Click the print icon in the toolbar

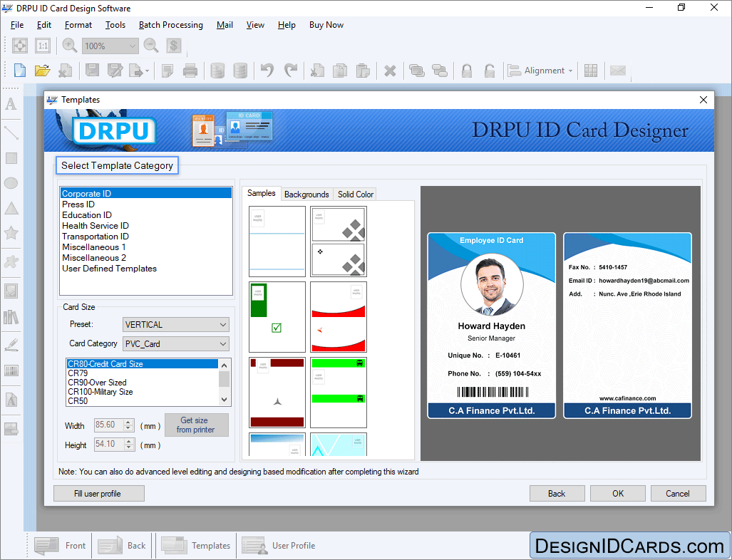(x=190, y=71)
